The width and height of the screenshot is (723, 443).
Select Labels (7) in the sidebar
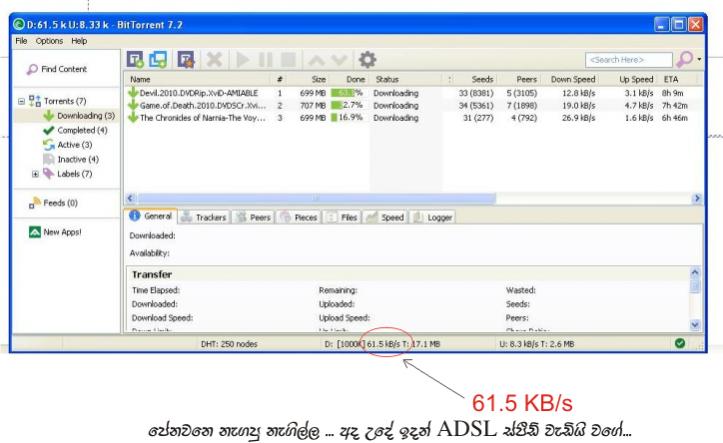67,174
